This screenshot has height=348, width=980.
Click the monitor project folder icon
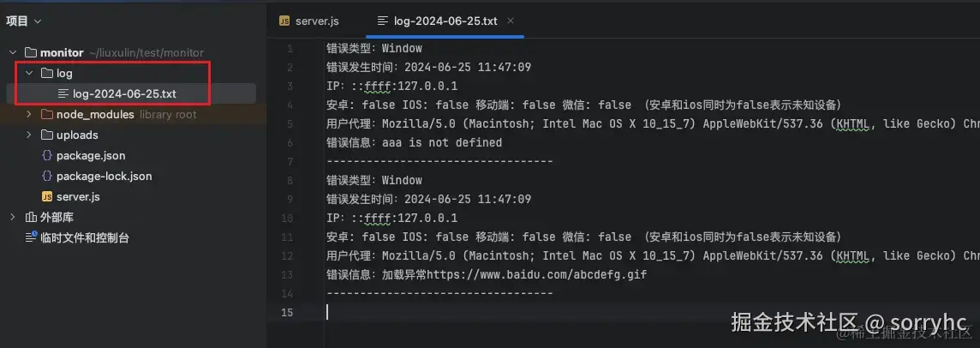tap(32, 53)
